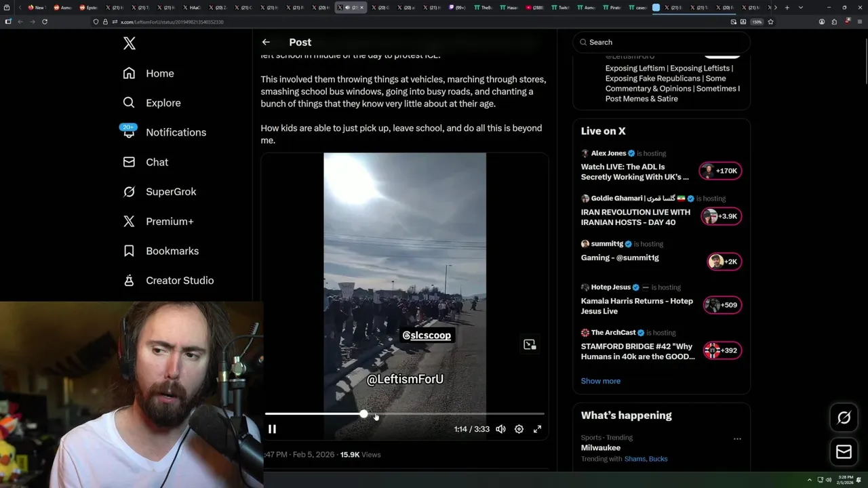
Task: Open the Bucks trending link
Action: (658, 459)
